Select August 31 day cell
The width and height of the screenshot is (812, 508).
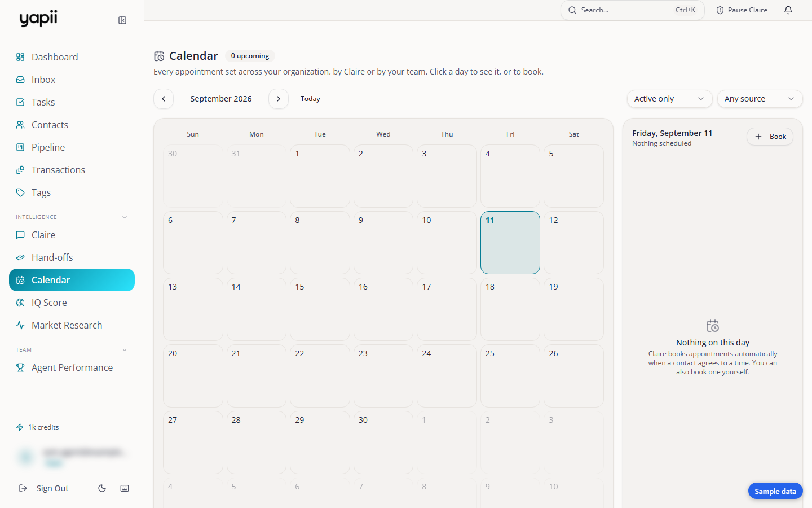tap(257, 176)
